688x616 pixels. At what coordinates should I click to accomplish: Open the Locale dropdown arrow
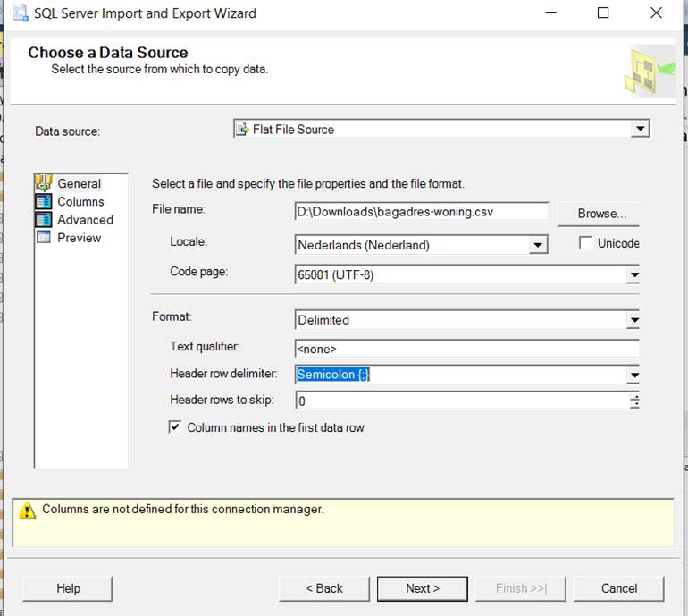click(538, 245)
